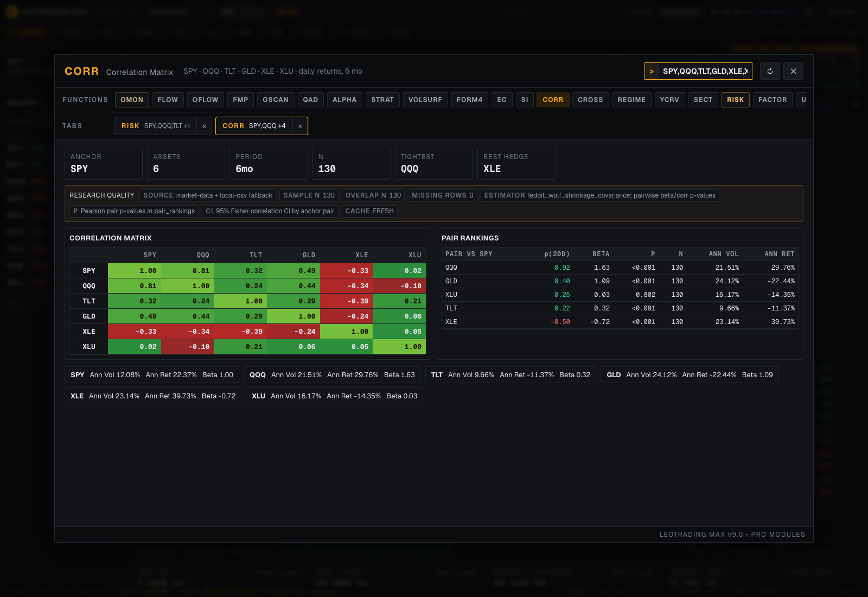Select the XLE row in Pair Rankings
The width and height of the screenshot is (868, 597).
tap(620, 322)
